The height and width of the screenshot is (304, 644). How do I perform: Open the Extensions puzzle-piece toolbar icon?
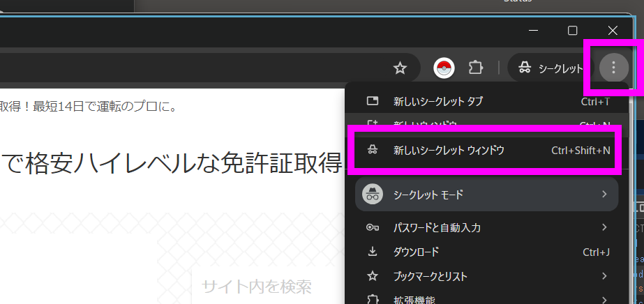click(x=476, y=68)
